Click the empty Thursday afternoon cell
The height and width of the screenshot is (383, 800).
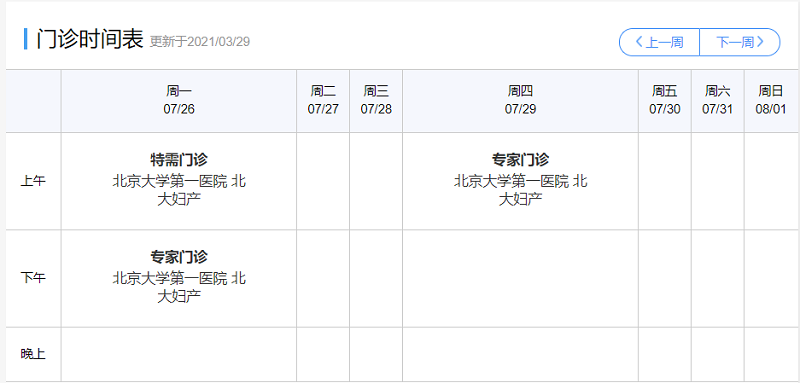[x=520, y=278]
